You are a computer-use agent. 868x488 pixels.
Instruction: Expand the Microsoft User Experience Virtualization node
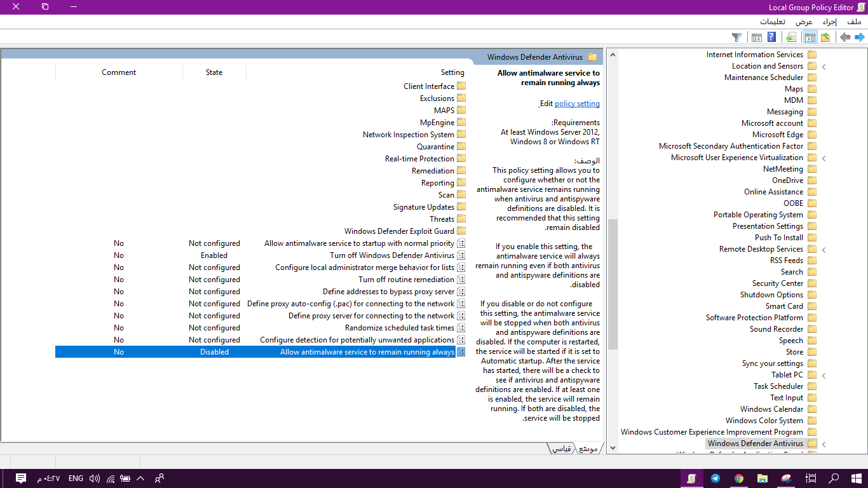(824, 158)
